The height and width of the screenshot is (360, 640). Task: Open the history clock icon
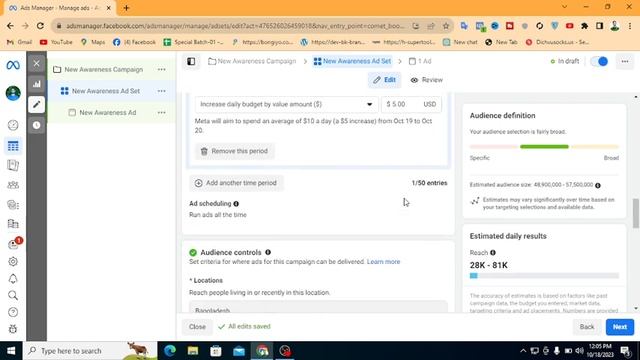coord(36,125)
